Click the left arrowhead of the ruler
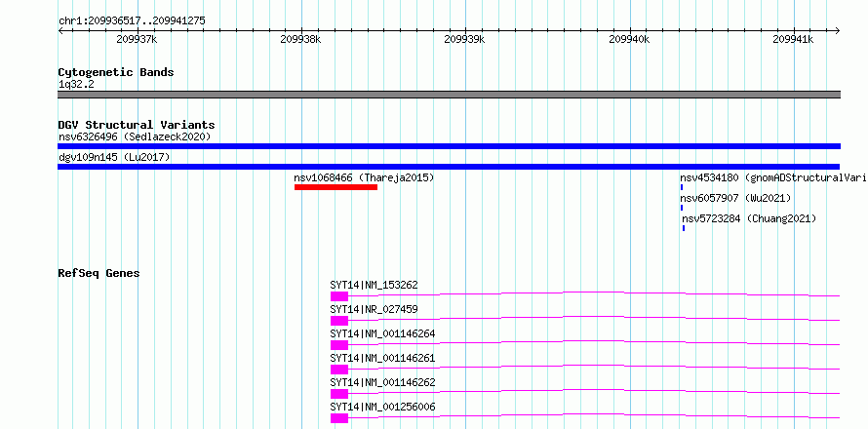Screen dimensions: 868x429 click(60, 30)
